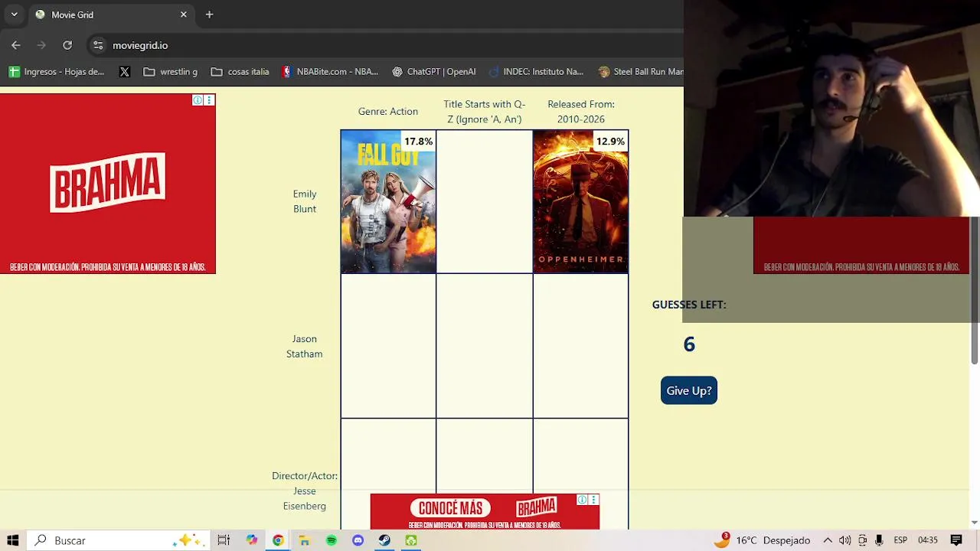Select Jason Statham / 2010-2026 empty cell
Image resolution: width=980 pixels, height=551 pixels.
pyautogui.click(x=580, y=346)
